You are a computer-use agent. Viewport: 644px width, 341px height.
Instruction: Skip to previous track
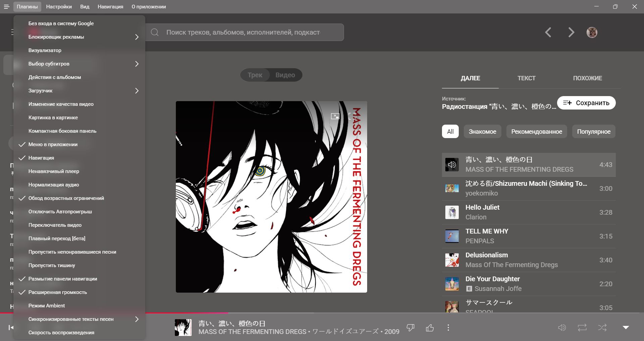[11, 328]
